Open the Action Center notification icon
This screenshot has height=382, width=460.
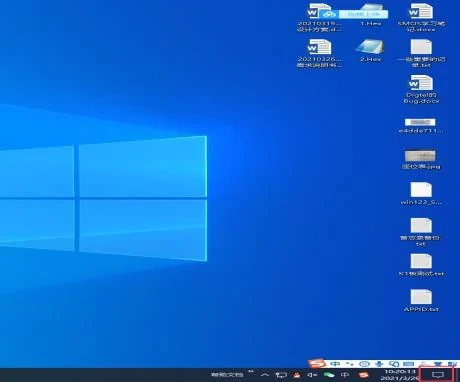pyautogui.click(x=438, y=375)
